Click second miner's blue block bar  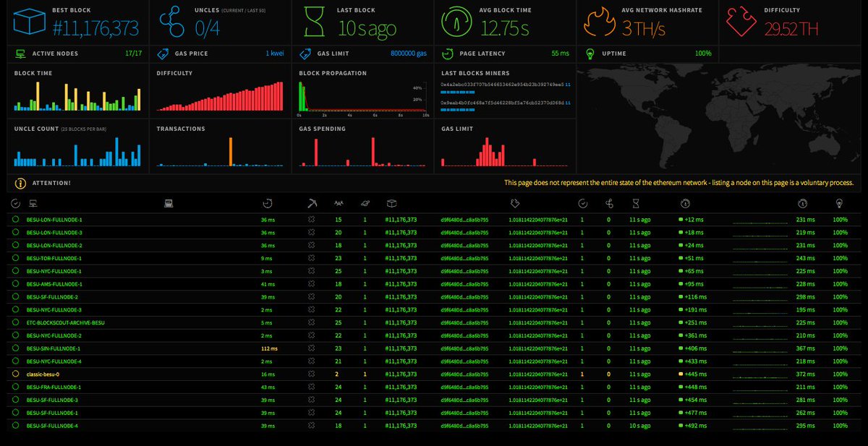click(x=458, y=111)
